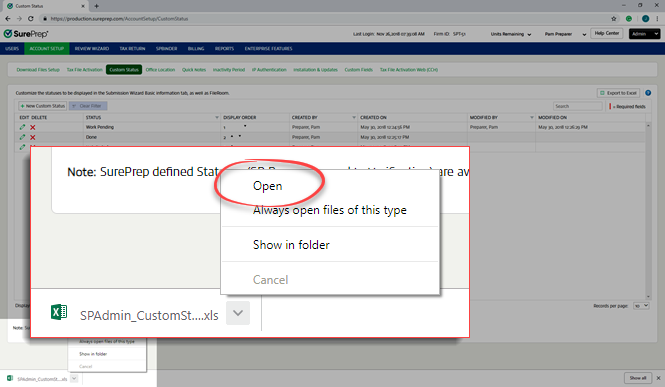Go to the Reports tab
The height and width of the screenshot is (387, 665).
[224, 49]
